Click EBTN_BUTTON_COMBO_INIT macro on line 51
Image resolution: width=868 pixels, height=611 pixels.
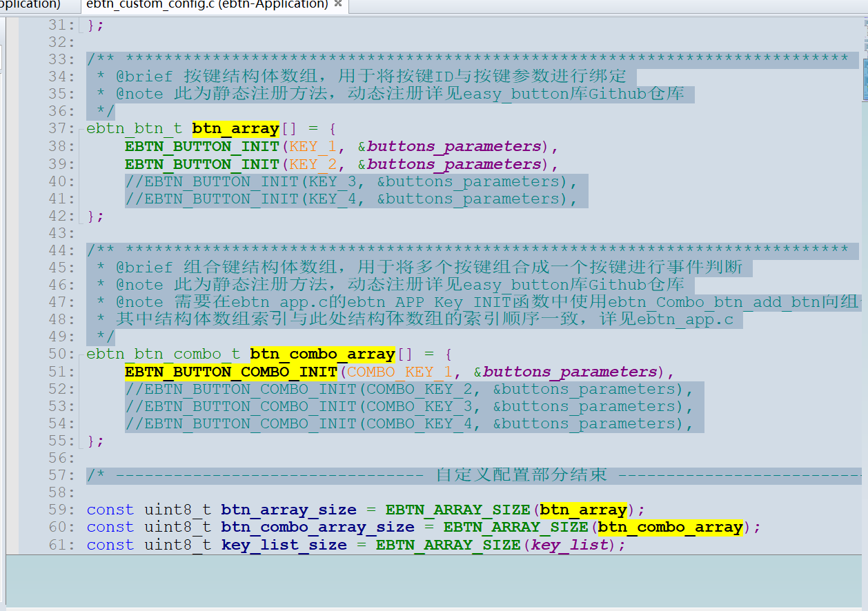(x=231, y=372)
